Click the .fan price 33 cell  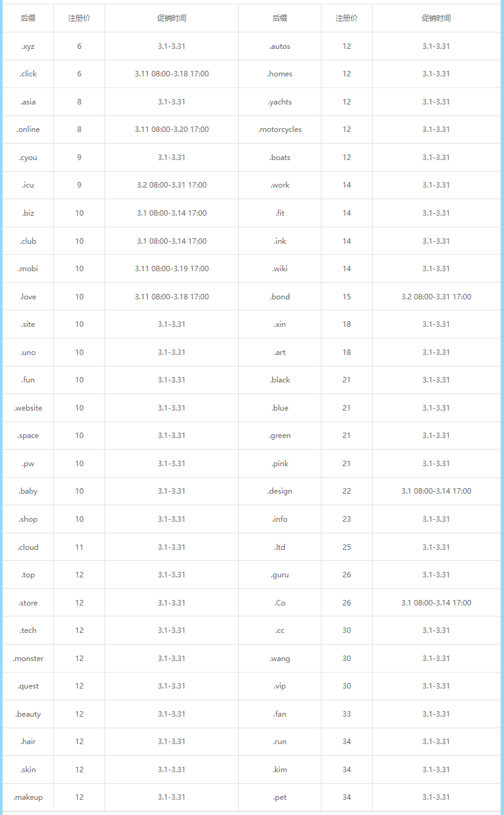(x=346, y=714)
